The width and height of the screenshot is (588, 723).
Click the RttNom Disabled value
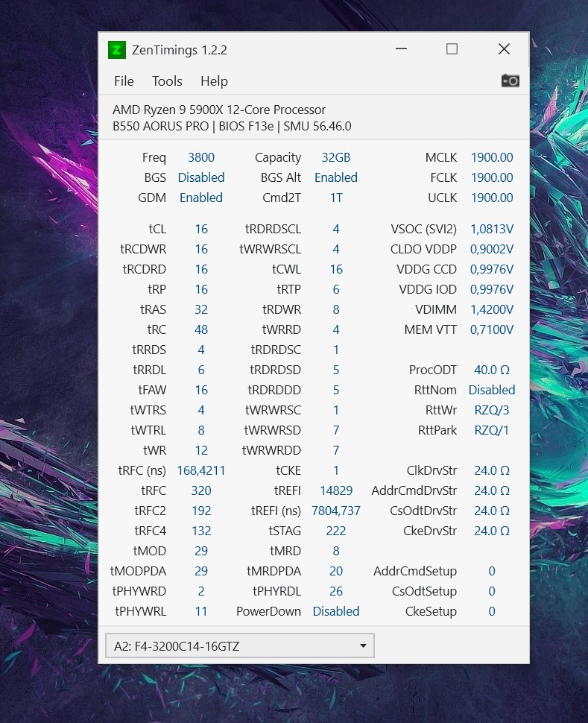pyautogui.click(x=492, y=390)
